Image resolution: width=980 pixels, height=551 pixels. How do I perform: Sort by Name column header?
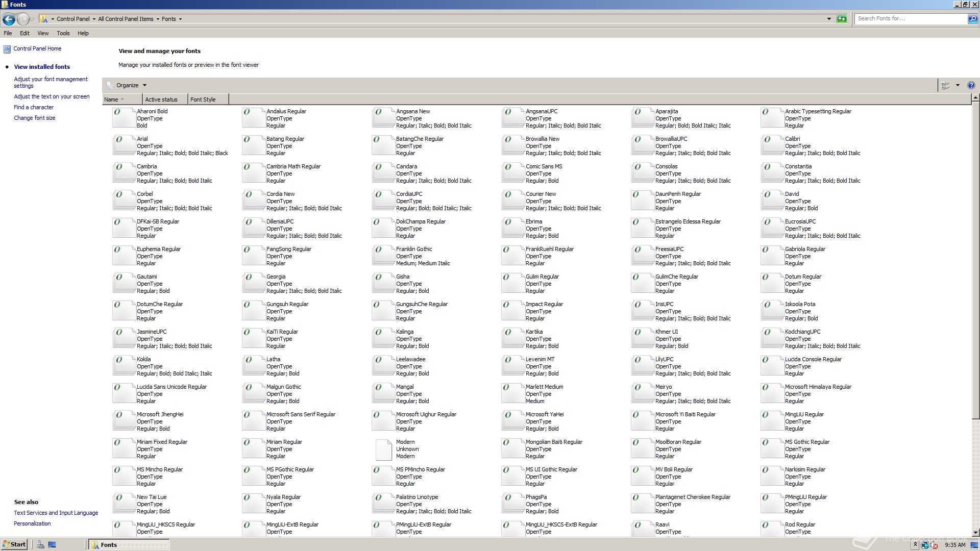[122, 99]
